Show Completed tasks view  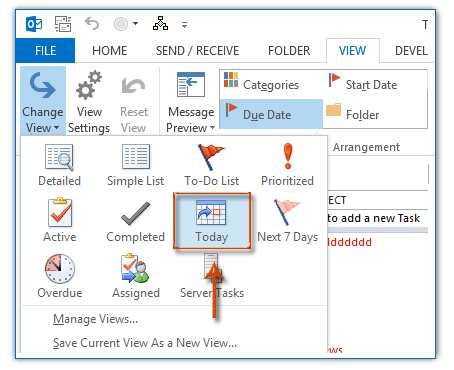click(x=135, y=221)
